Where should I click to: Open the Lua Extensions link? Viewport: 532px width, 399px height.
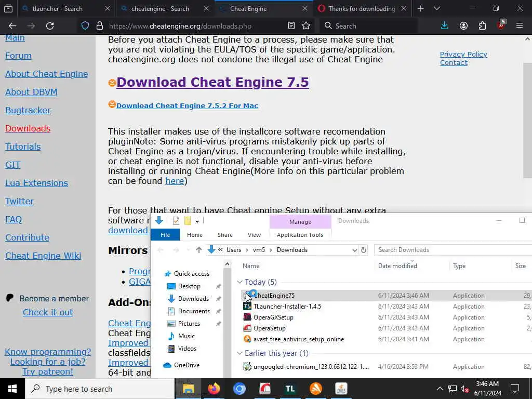coord(37,183)
